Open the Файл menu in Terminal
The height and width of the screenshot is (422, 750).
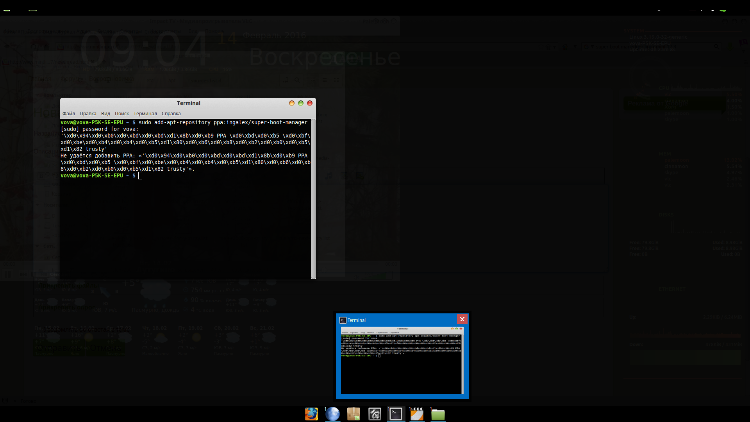67,113
